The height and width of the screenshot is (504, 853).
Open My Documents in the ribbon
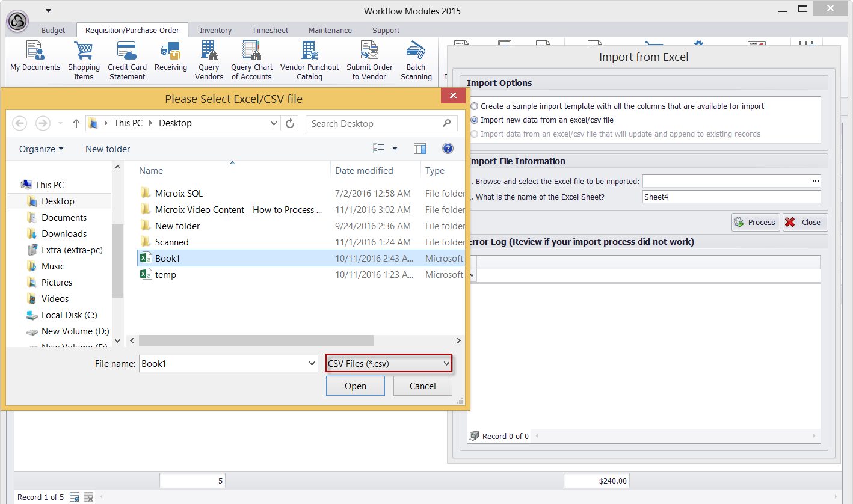35,58
